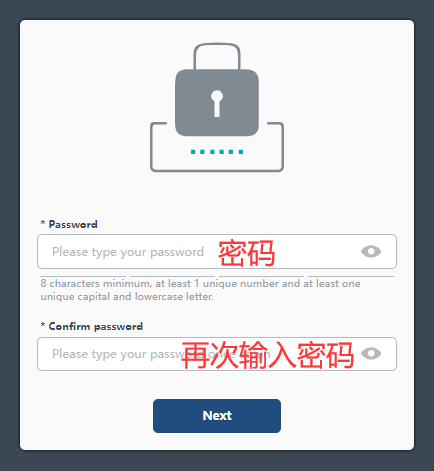The width and height of the screenshot is (434, 471).
Task: Click the second password strength bar segment
Action: [172, 276]
